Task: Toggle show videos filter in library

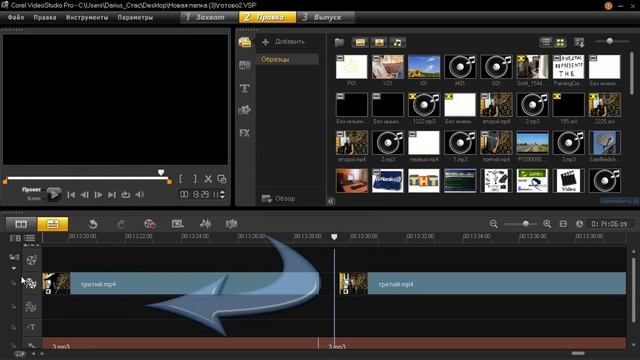Action: (360, 42)
